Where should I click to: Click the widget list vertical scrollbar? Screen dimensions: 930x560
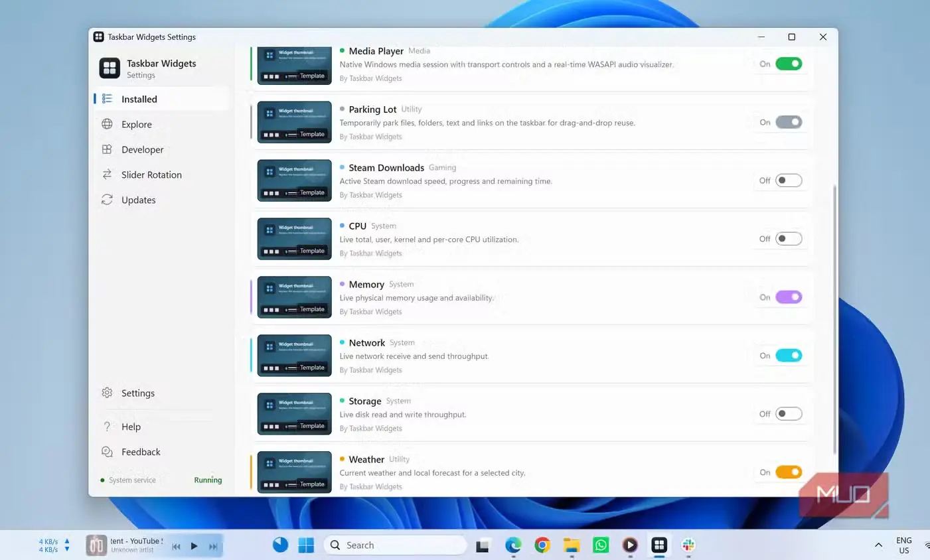tap(834, 320)
